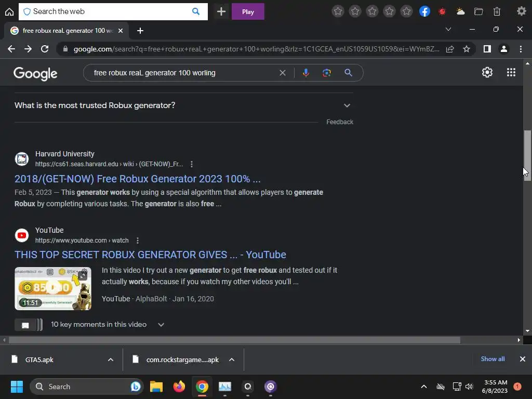Open the Free Robux Generator 2023 Harvard link
This screenshot has width=532, height=399.
[x=137, y=179]
